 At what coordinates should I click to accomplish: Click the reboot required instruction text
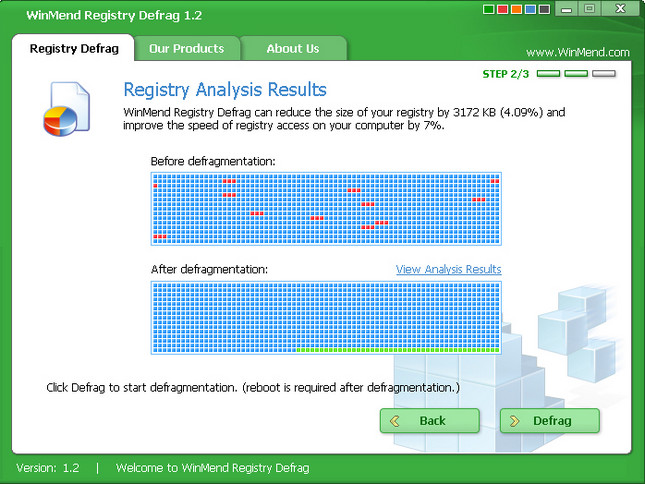point(253,388)
